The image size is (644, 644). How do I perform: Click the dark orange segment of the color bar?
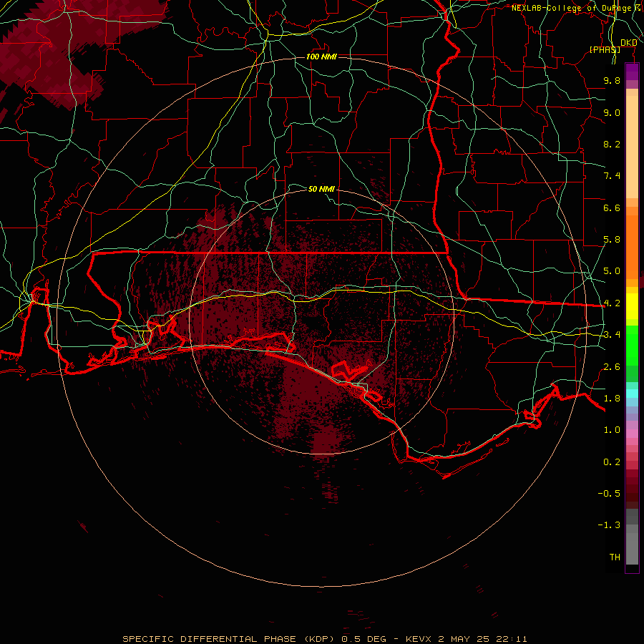tap(632, 248)
